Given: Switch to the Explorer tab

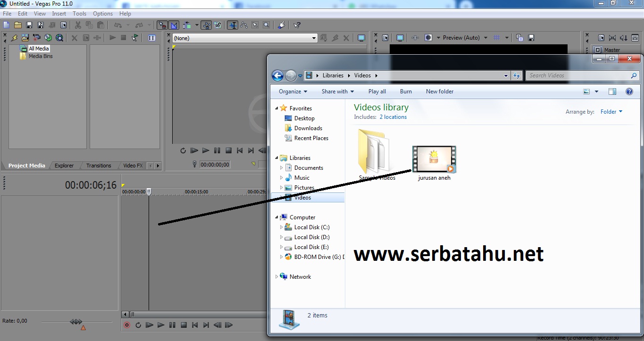Looking at the screenshot, I should click(64, 166).
